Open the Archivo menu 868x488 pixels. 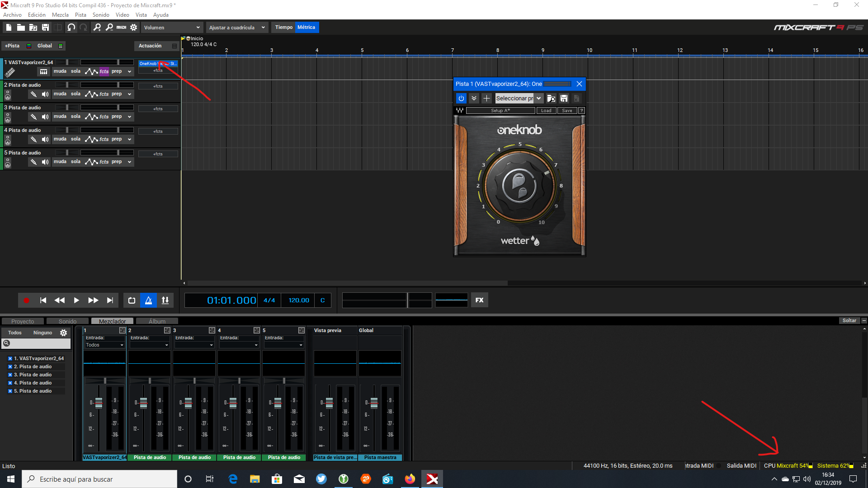(x=12, y=15)
